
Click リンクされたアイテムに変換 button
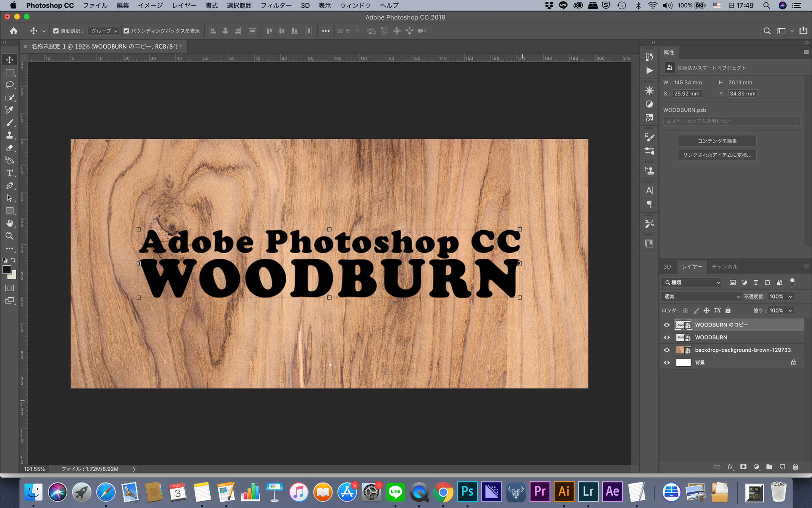[x=717, y=155]
